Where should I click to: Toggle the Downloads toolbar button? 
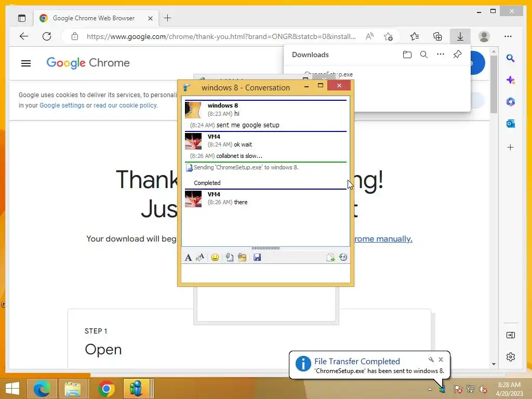click(x=460, y=36)
